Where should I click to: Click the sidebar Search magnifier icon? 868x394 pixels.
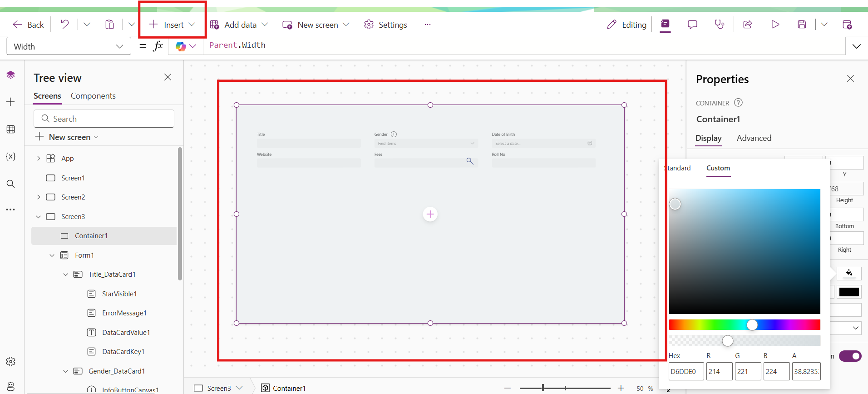tap(11, 184)
